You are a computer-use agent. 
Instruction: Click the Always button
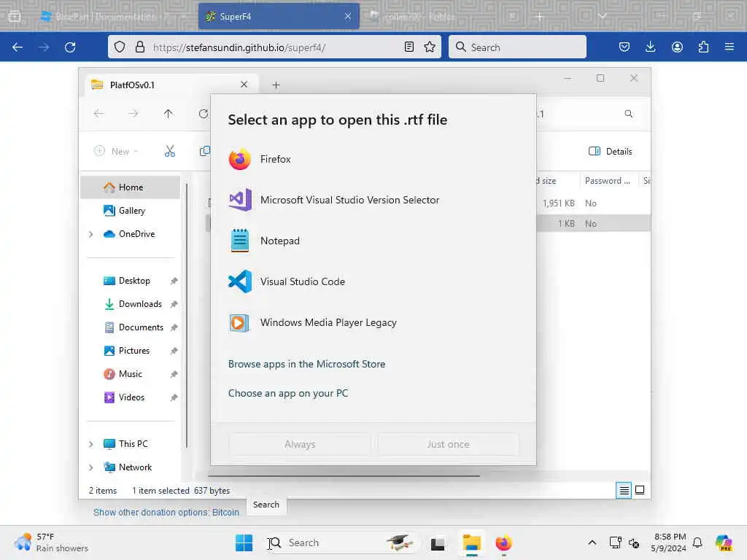pos(300,444)
